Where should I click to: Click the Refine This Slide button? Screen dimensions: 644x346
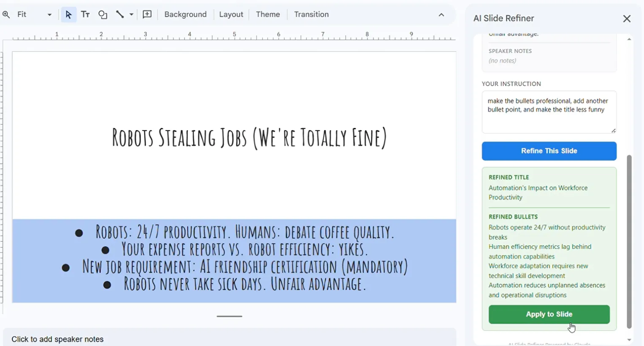coord(549,151)
